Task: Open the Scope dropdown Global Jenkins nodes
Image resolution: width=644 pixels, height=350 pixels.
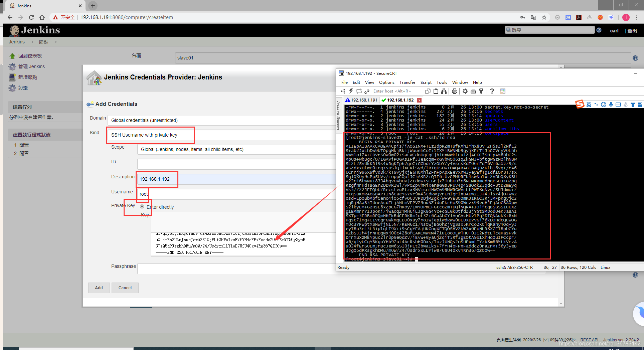Action: point(236,149)
